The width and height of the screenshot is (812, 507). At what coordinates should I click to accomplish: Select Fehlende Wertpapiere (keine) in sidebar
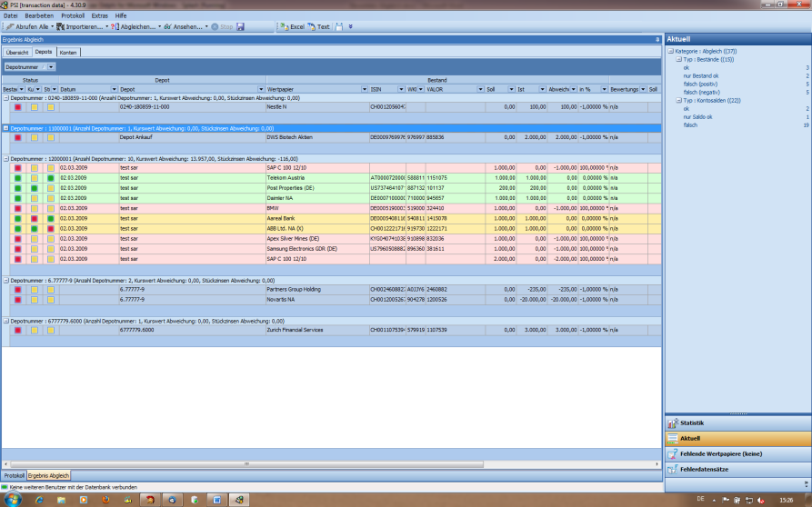pyautogui.click(x=714, y=453)
